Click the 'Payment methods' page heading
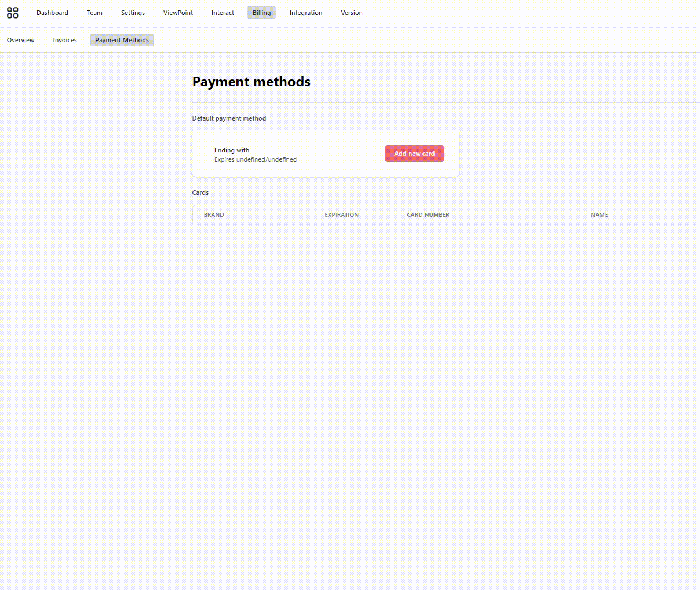This screenshot has height=590, width=700. pos(251,82)
